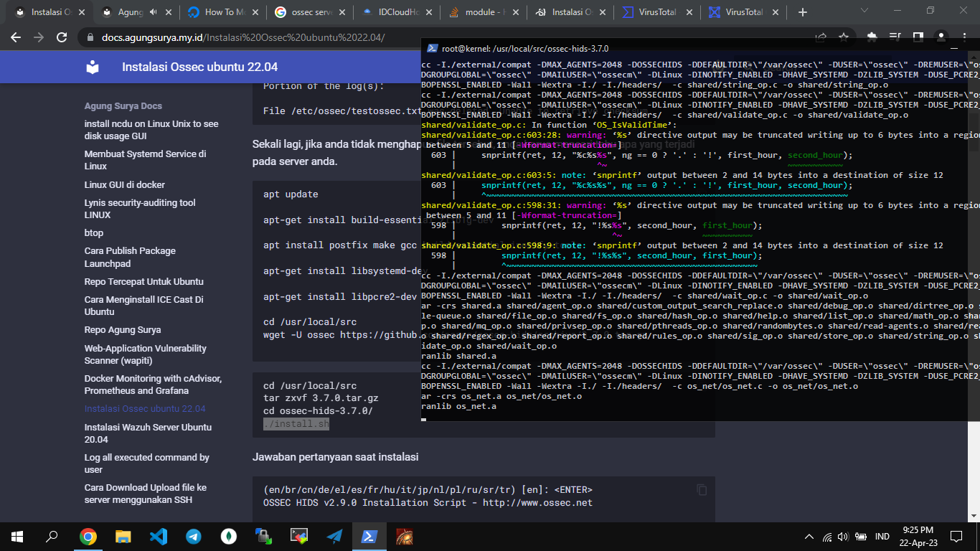Click the IND input language indicator
980x551 pixels.
(x=882, y=537)
